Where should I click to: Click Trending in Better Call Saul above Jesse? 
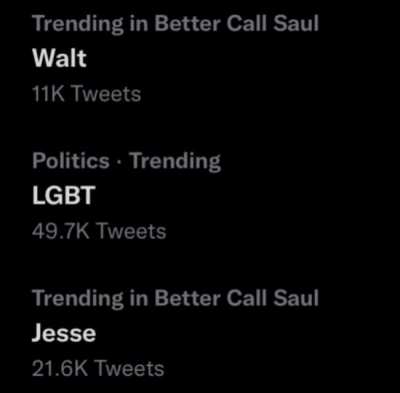[175, 298]
